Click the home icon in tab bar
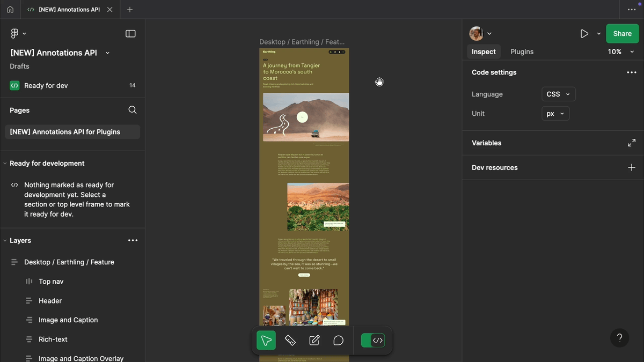The image size is (644, 362). point(10,10)
